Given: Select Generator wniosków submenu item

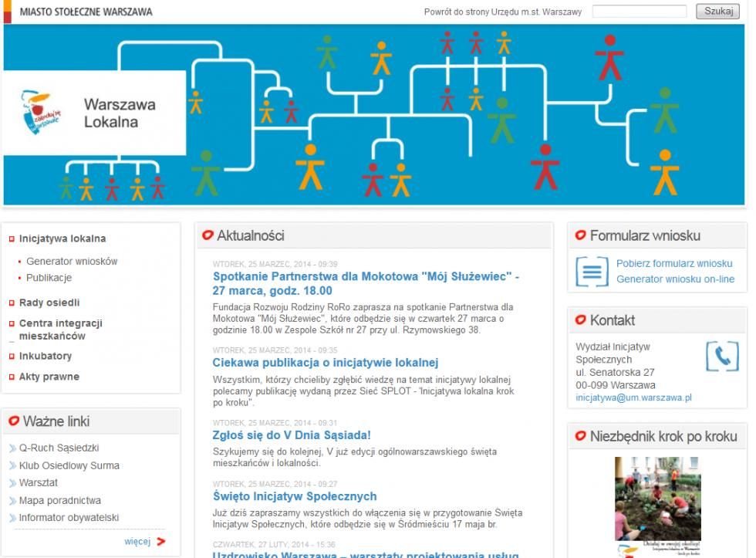Looking at the screenshot, I should pyautogui.click(x=72, y=262).
